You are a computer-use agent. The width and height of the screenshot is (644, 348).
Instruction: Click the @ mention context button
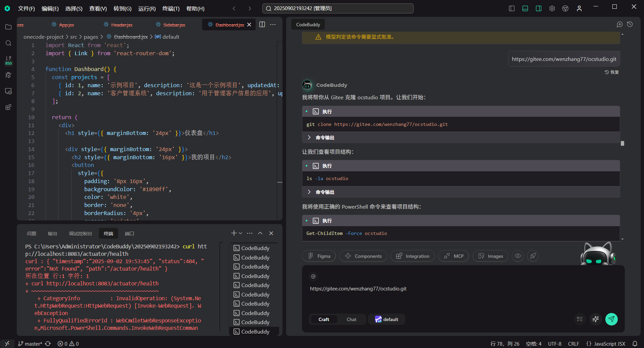313,276
